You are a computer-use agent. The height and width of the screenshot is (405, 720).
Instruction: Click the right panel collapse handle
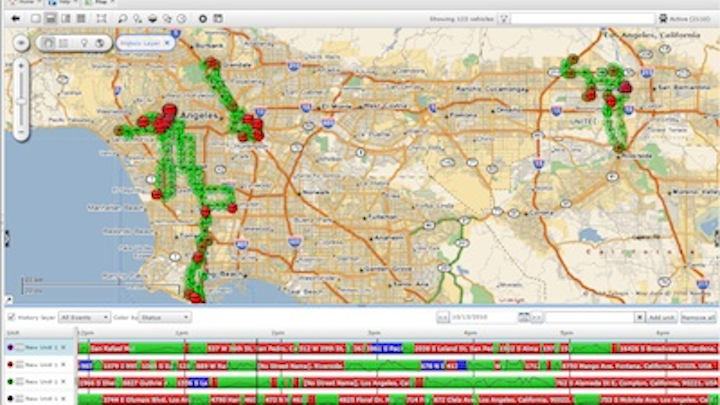point(717,239)
